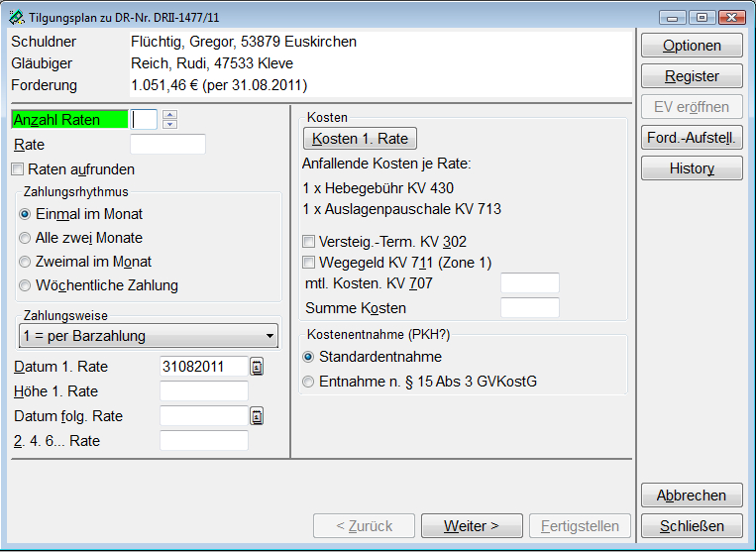Open calendar picker for Datum folg. Rate
Image resolution: width=756 pixels, height=552 pixels.
(x=257, y=416)
